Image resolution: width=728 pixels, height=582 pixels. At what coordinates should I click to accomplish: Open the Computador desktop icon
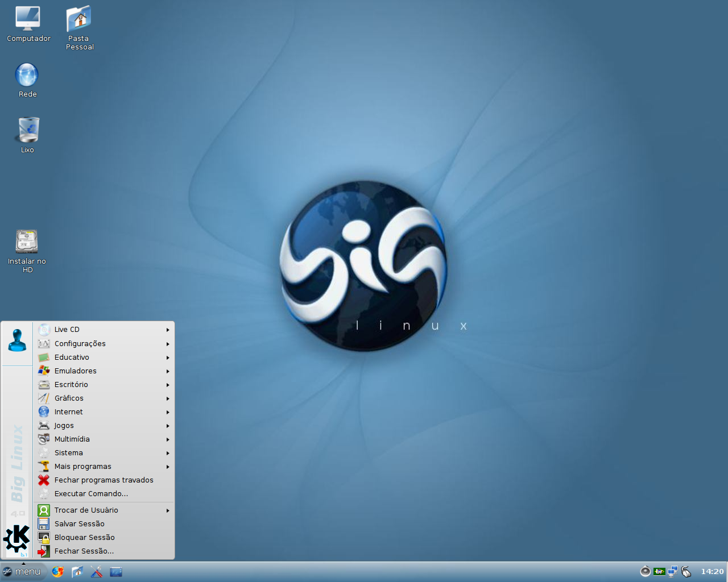click(28, 24)
